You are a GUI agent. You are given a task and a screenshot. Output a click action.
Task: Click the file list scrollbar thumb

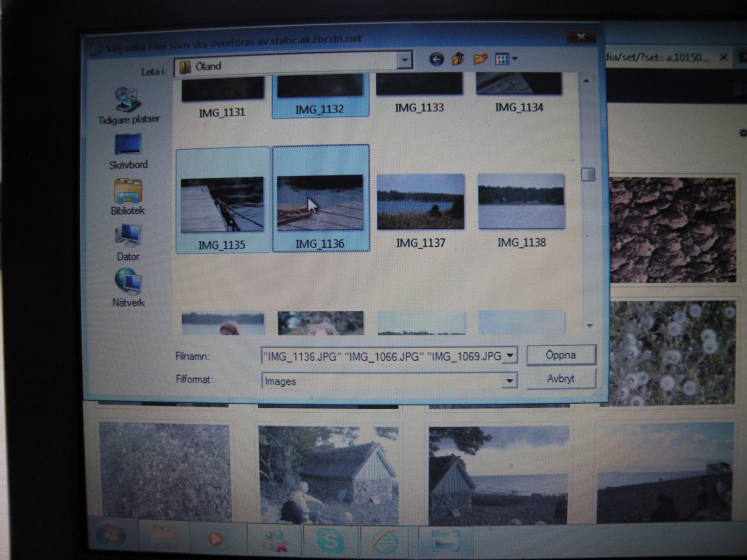pos(589,175)
